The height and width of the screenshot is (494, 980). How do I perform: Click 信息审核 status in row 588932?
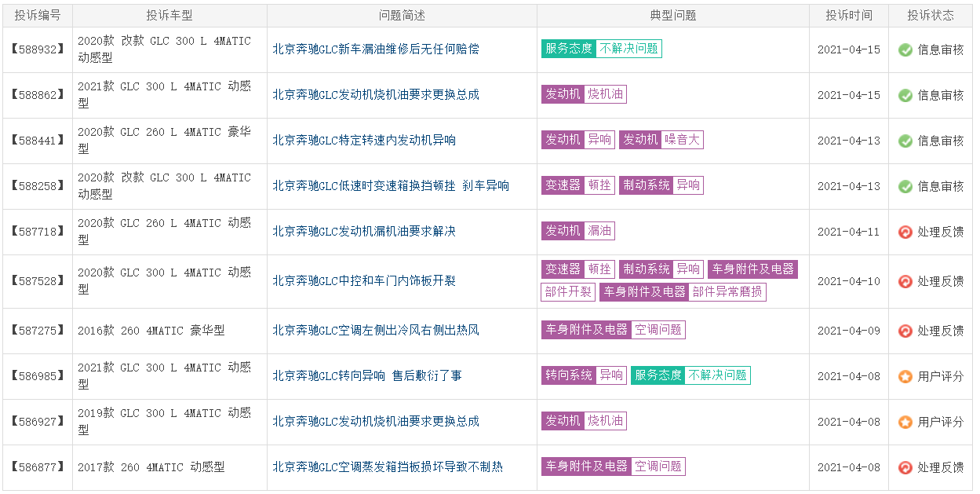coord(940,49)
